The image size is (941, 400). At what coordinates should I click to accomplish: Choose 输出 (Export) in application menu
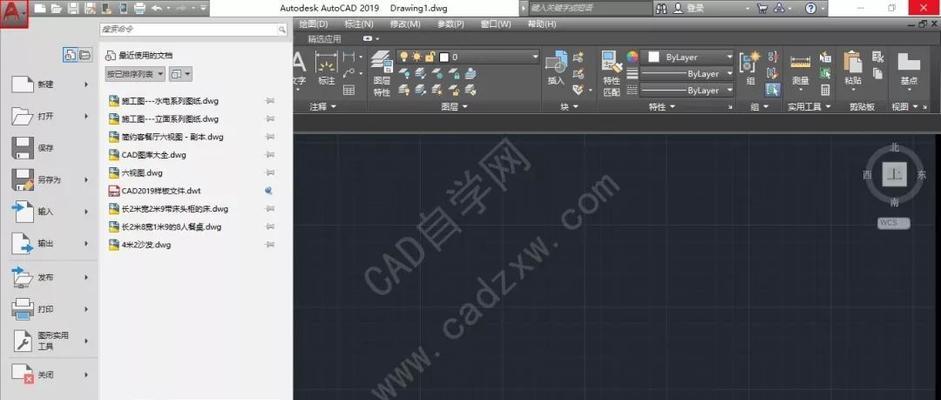50,243
